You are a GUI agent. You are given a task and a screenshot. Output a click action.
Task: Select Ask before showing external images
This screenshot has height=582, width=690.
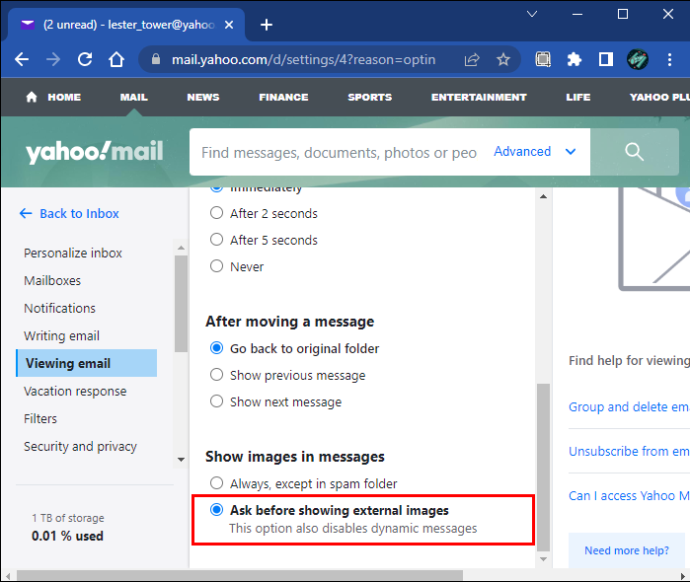click(x=216, y=510)
